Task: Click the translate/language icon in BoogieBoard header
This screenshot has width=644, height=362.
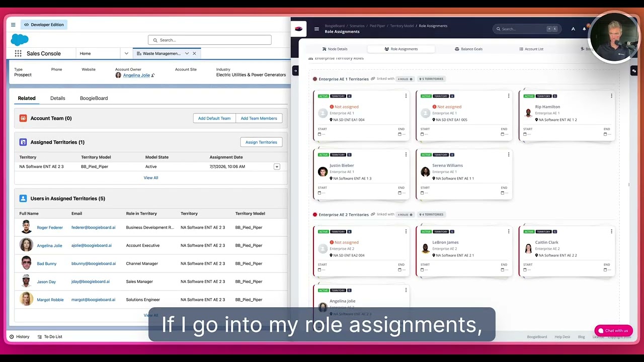Action: click(x=573, y=29)
